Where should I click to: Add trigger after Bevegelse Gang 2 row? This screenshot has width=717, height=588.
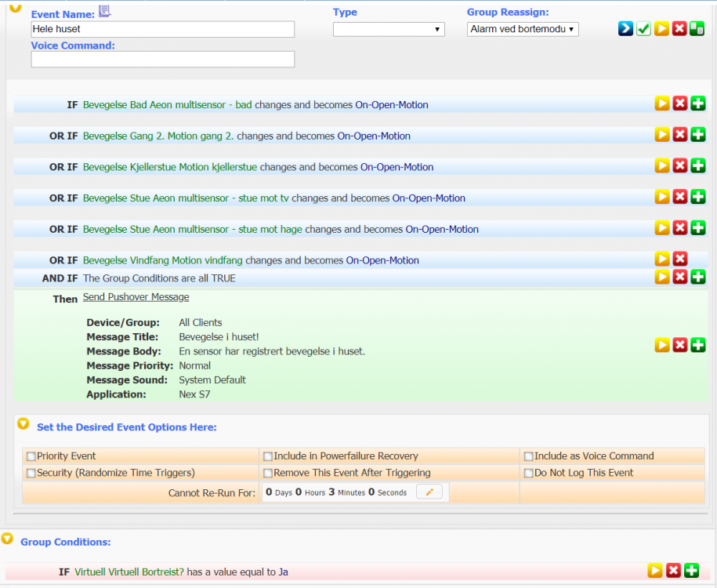pyautogui.click(x=698, y=135)
